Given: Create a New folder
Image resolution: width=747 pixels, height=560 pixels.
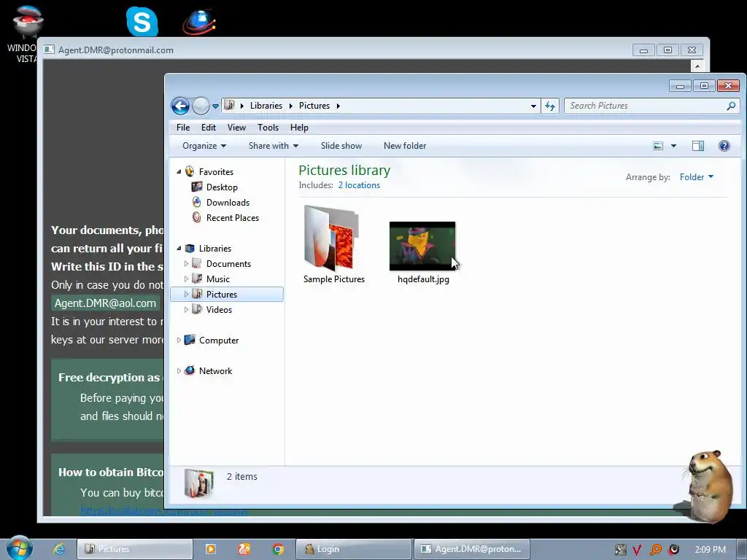Looking at the screenshot, I should [405, 146].
